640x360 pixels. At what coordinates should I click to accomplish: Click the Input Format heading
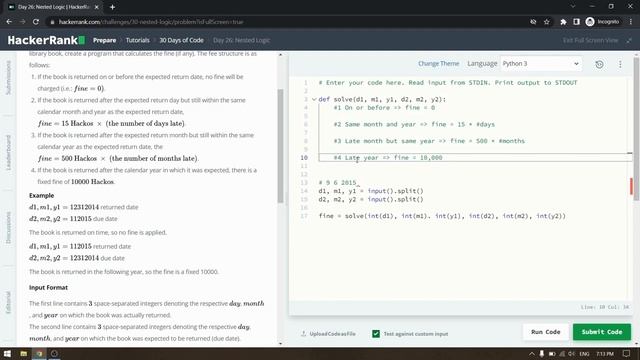[48, 287]
